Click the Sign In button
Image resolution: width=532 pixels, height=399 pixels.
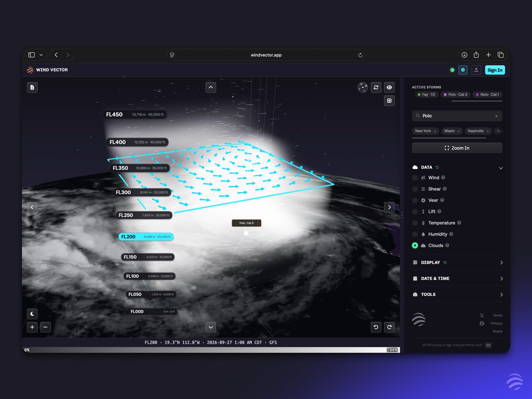[495, 70]
